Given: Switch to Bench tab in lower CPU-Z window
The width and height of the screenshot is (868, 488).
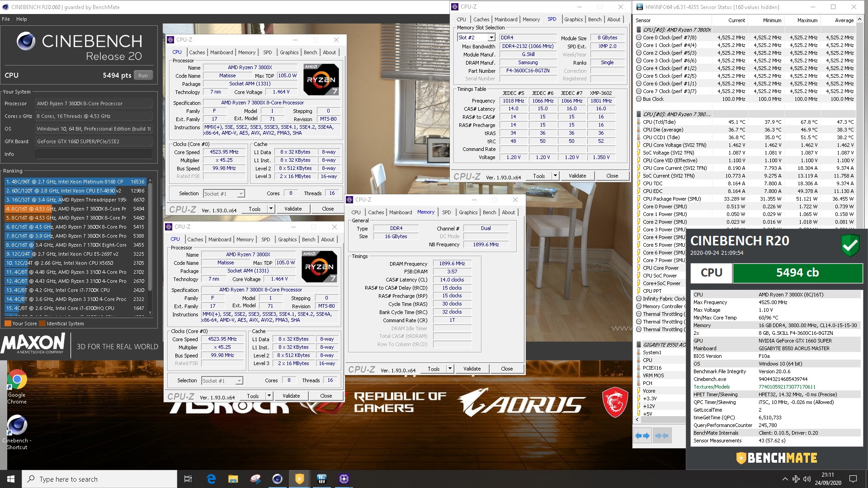Looking at the screenshot, I should pos(309,239).
